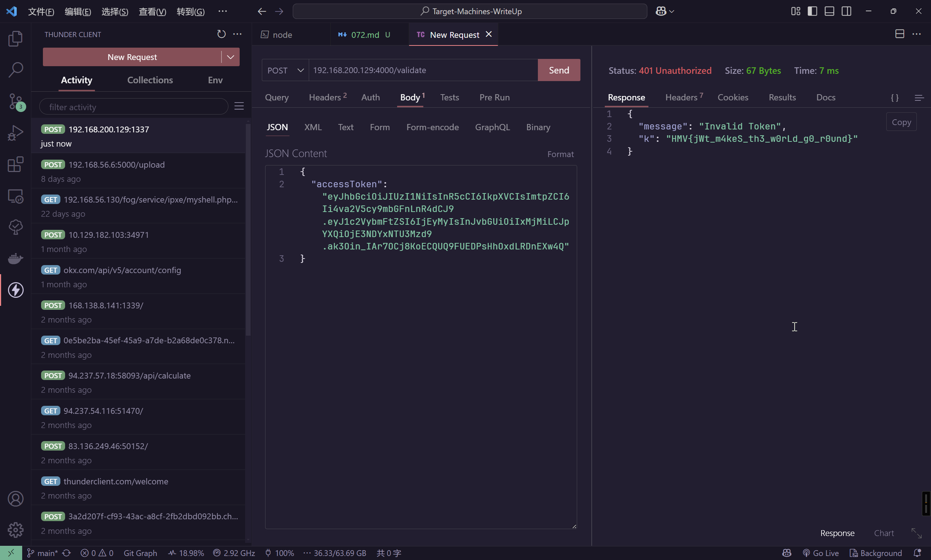931x560 pixels.
Task: Copy the response body
Action: tap(901, 122)
